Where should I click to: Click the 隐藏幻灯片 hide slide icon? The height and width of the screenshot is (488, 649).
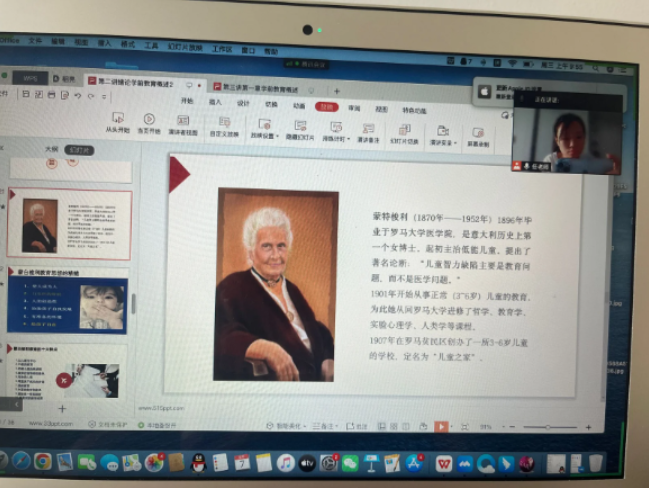click(x=299, y=128)
